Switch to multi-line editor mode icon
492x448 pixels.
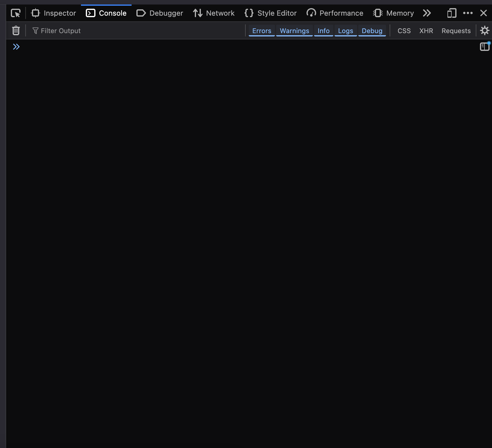484,47
